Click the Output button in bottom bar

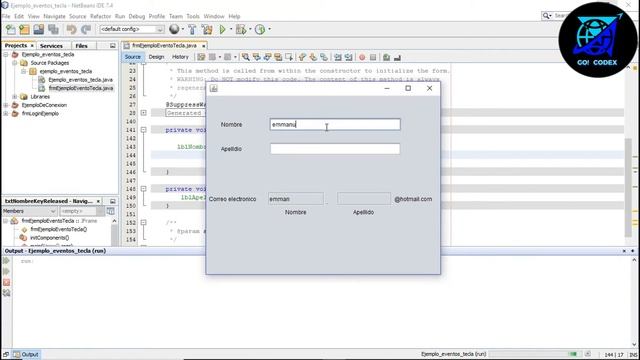(x=26, y=354)
